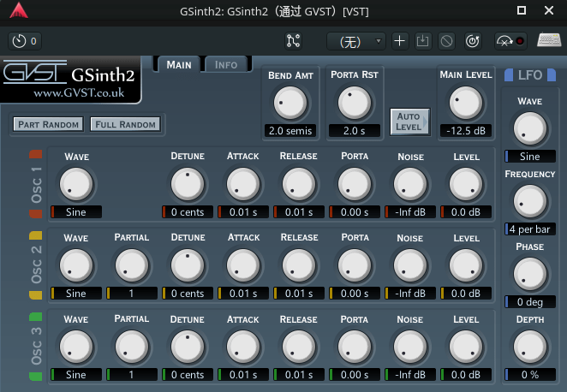The image size is (567, 392).
Task: Click the OSC 2 -Inf dB noise value
Action: (410, 294)
